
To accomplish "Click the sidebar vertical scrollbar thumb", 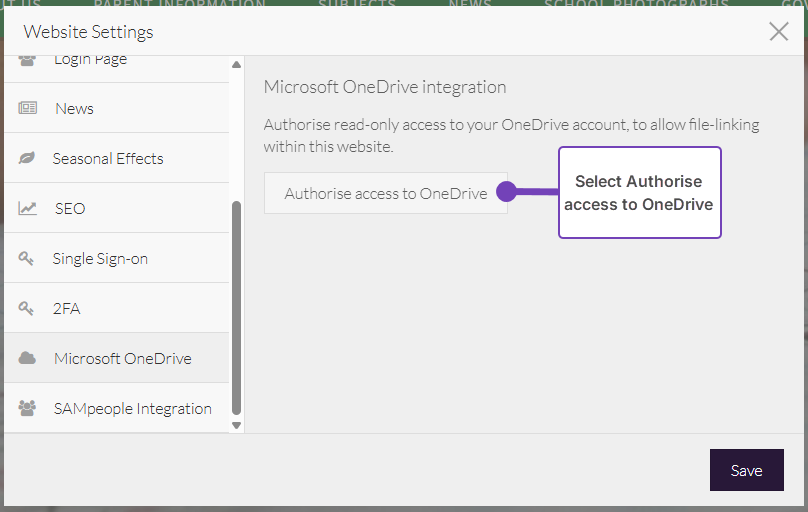I will pos(236,307).
